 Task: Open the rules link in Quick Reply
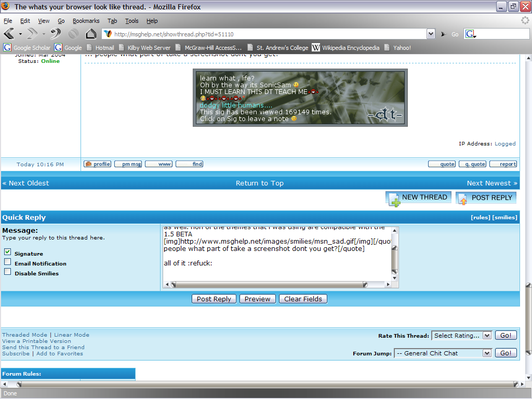[481, 218]
